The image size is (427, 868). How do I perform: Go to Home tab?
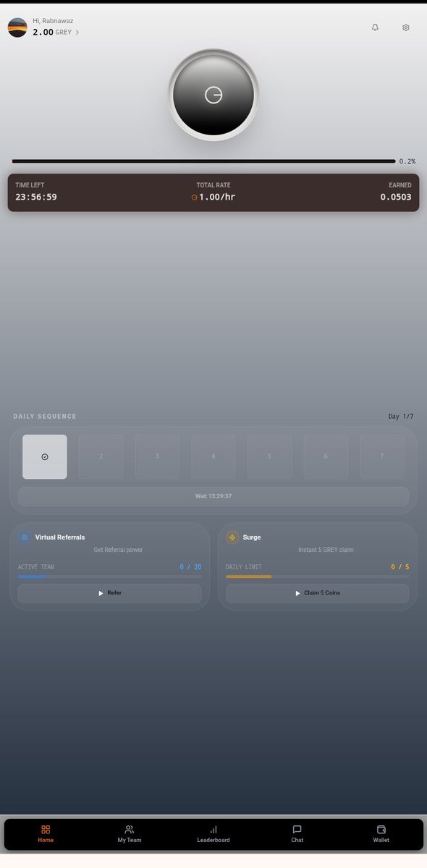pyautogui.click(x=46, y=834)
